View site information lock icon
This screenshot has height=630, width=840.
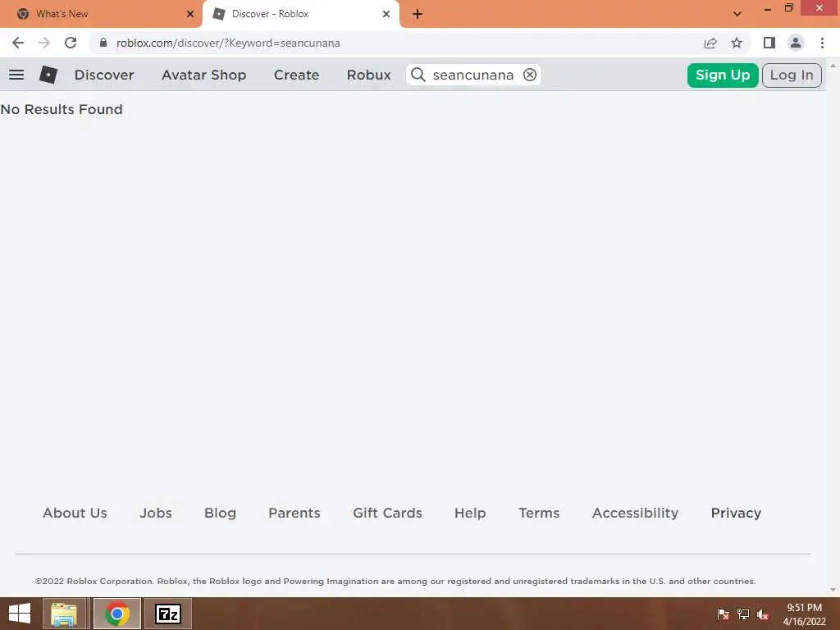[103, 43]
